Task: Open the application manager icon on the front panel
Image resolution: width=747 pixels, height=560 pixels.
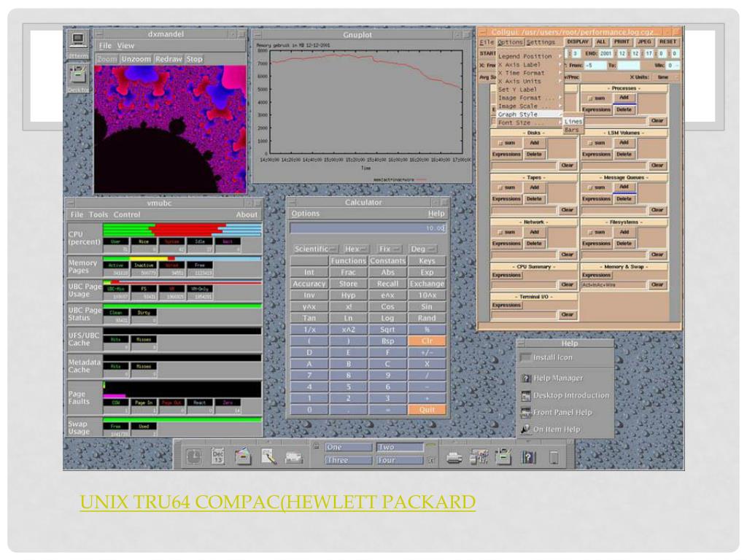Action: [503, 456]
